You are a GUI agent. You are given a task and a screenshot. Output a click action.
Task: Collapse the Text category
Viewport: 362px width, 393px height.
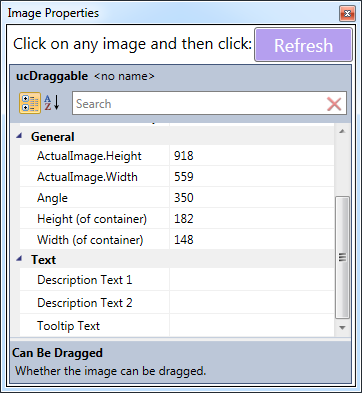tap(20, 258)
